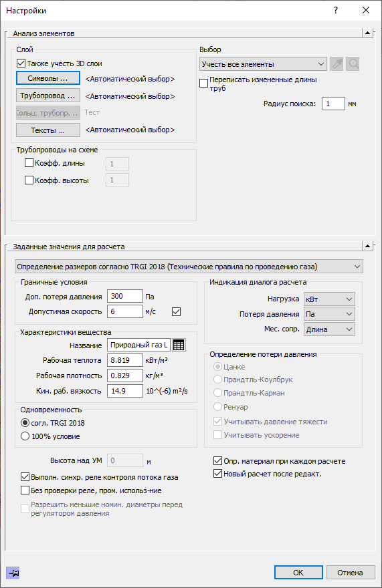382x588 pixels.
Task: Click the Одновременность group label
Action: 51,410
